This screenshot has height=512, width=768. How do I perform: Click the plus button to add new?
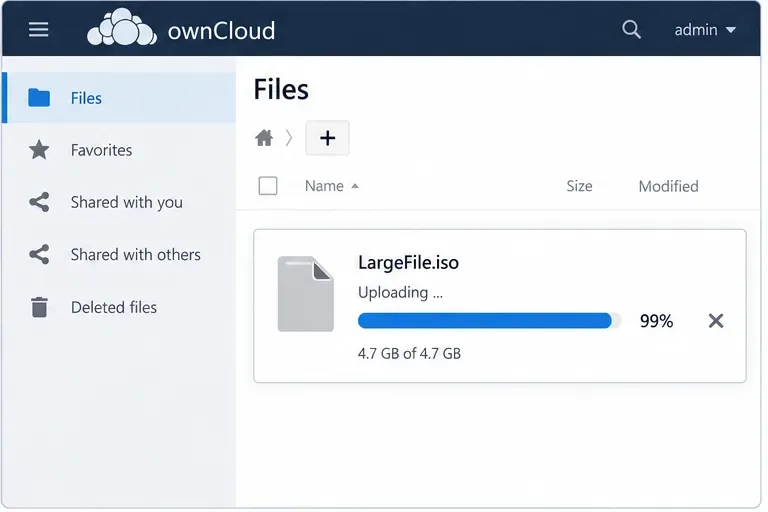(327, 138)
